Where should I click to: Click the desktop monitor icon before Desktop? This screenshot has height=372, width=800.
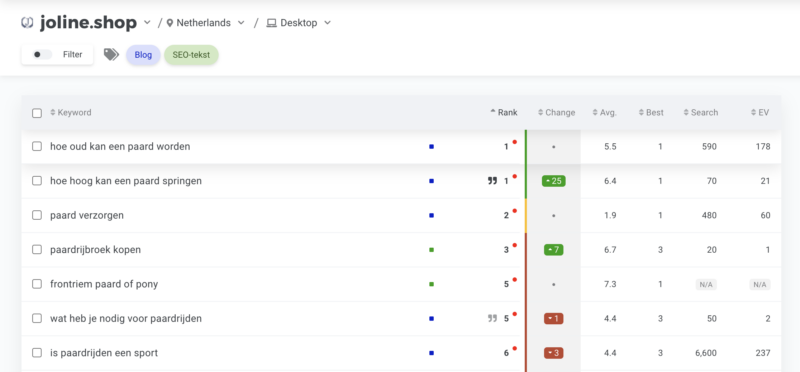pyautogui.click(x=272, y=23)
